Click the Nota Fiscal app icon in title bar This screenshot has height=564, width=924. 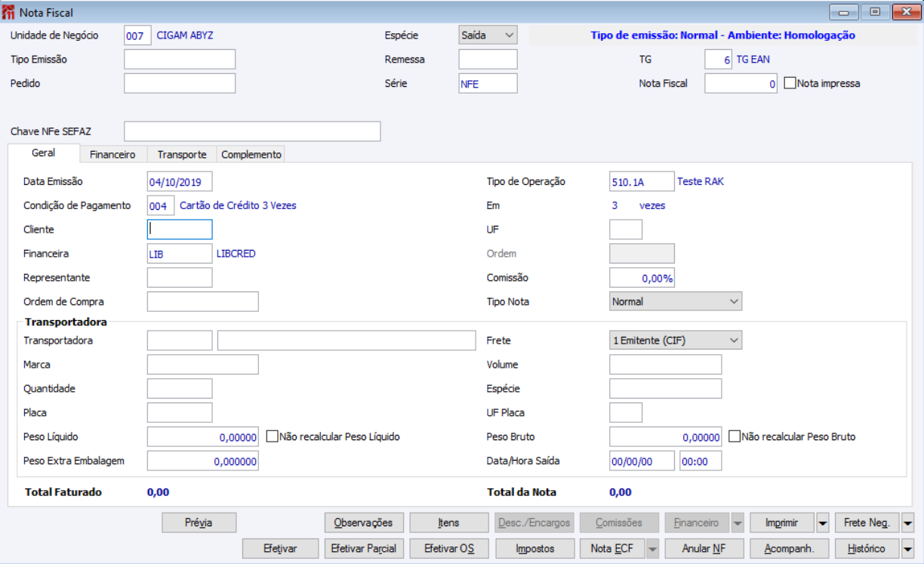coord(8,11)
